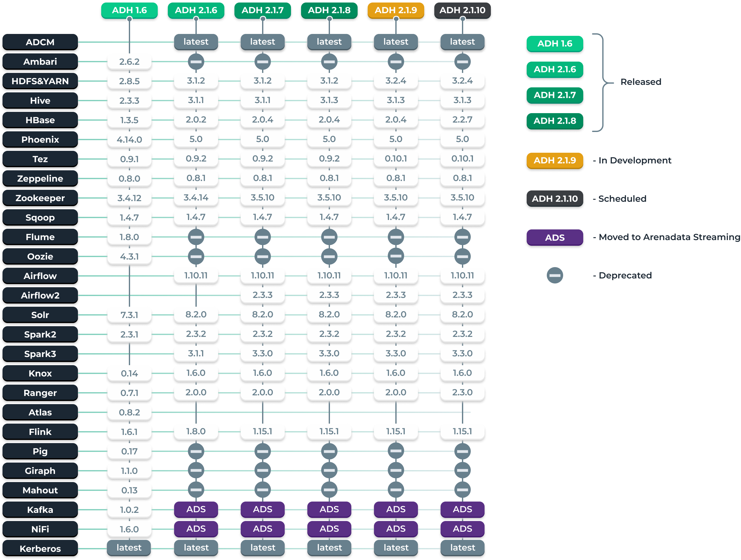
Task: Click the NiFi ADS badge under ADH 2.1.10
Action: 462,529
